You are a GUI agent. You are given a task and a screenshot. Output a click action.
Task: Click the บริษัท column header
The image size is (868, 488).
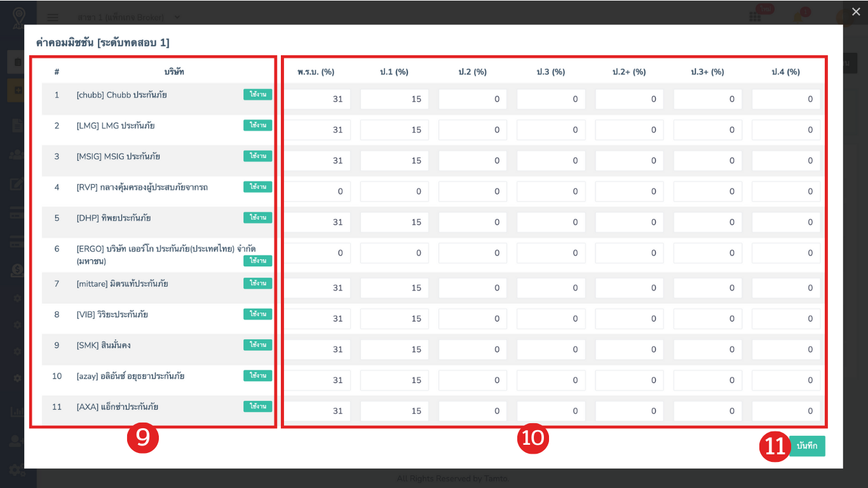coord(174,72)
